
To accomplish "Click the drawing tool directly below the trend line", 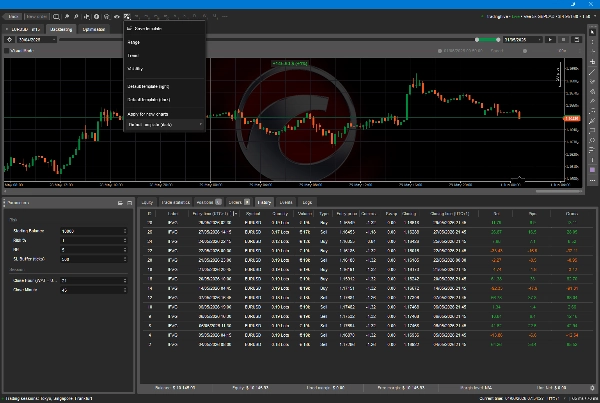I will (592, 82).
